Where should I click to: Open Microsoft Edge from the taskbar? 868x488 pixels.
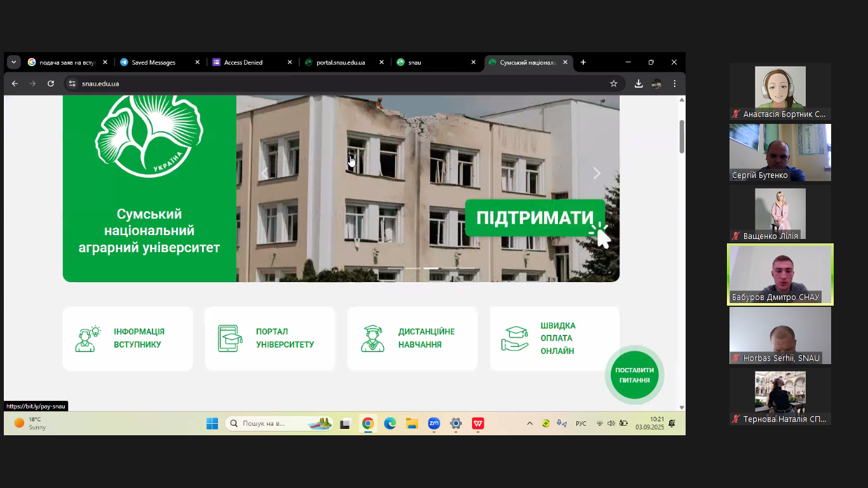390,423
